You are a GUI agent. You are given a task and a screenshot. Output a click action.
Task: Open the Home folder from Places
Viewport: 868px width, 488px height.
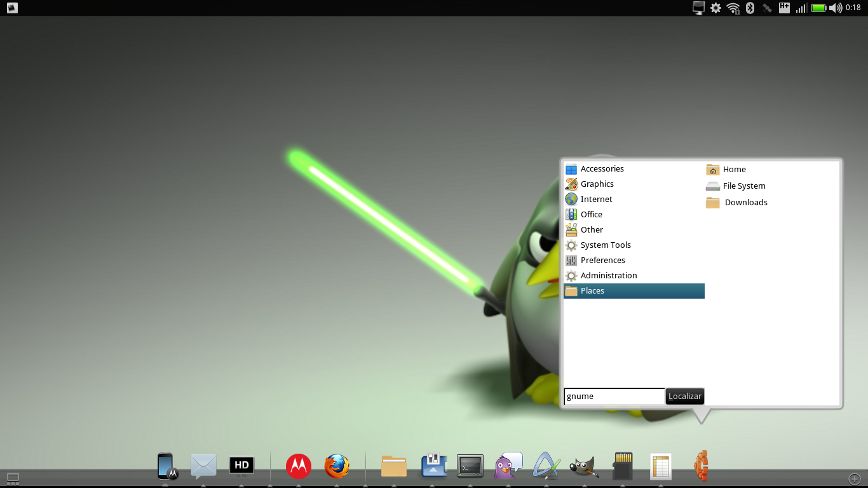733,170
